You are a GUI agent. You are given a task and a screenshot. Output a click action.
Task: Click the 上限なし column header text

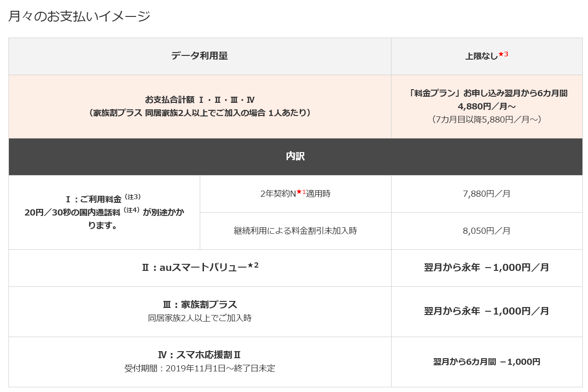pyautogui.click(x=481, y=56)
